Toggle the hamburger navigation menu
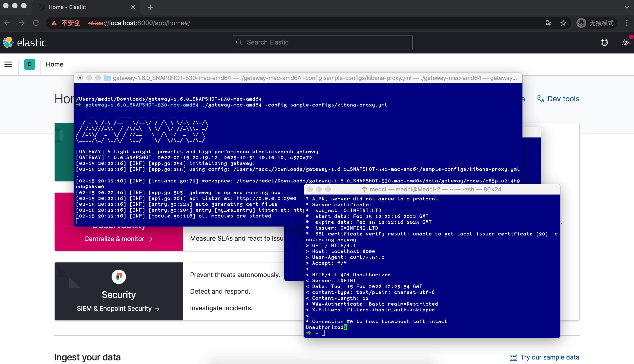The width and height of the screenshot is (634, 364). pos(8,64)
